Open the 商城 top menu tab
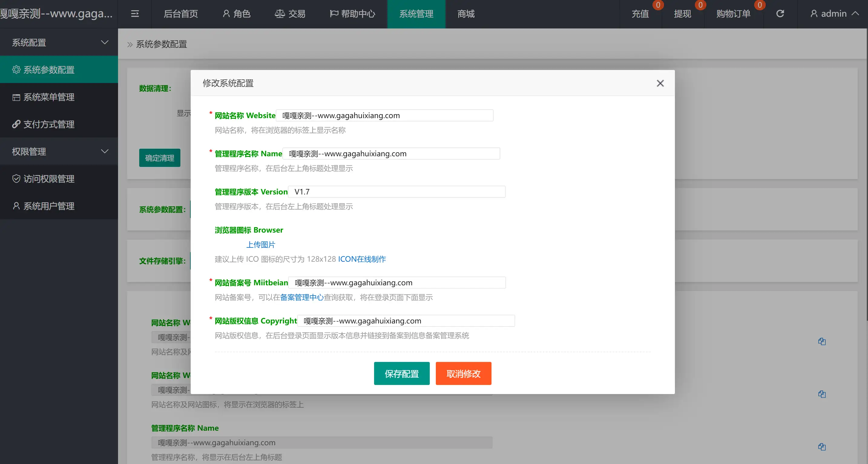This screenshot has height=464, width=868. pyautogui.click(x=466, y=14)
